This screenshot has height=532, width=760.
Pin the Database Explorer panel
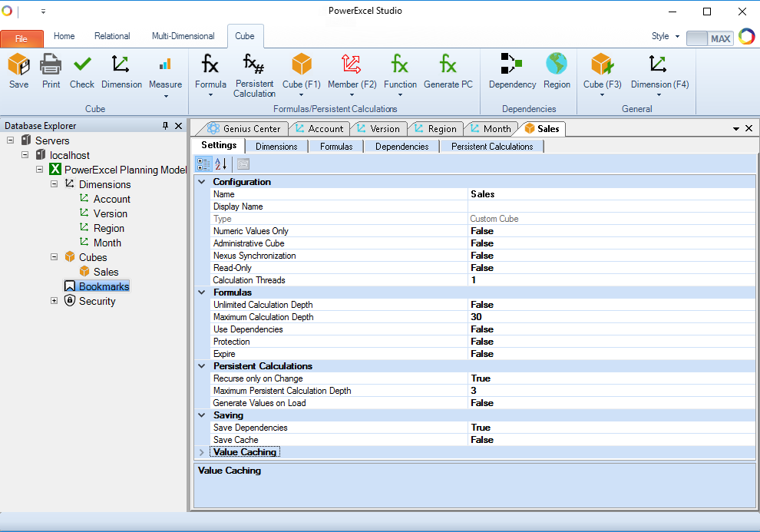[165, 126]
